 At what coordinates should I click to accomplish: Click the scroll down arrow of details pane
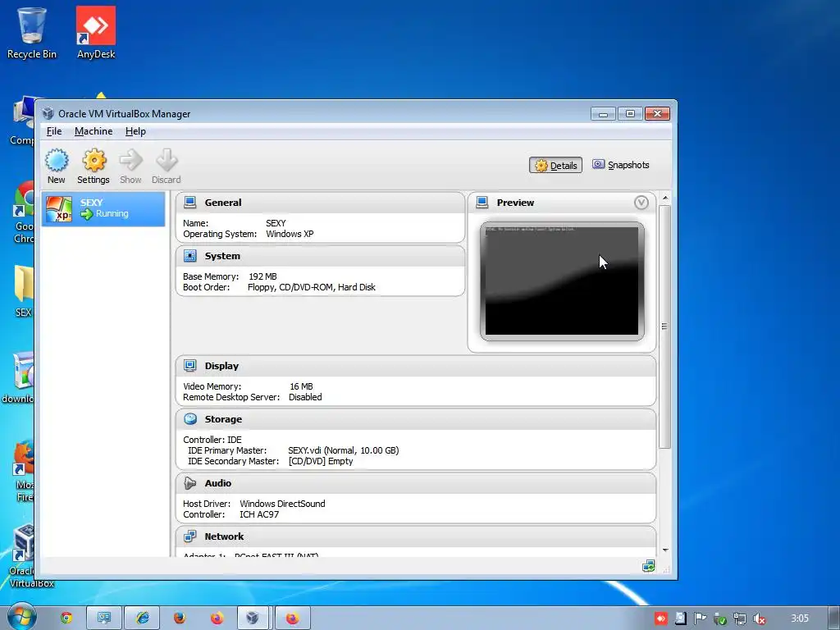tap(664, 550)
